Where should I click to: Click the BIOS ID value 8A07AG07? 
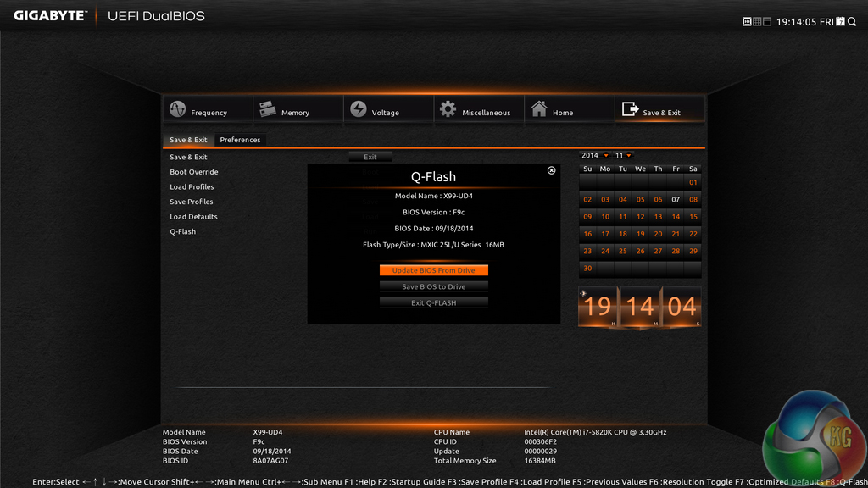(x=270, y=460)
